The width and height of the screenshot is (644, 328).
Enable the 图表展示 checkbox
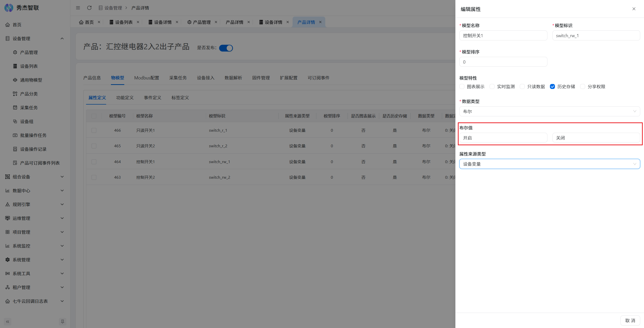point(462,86)
